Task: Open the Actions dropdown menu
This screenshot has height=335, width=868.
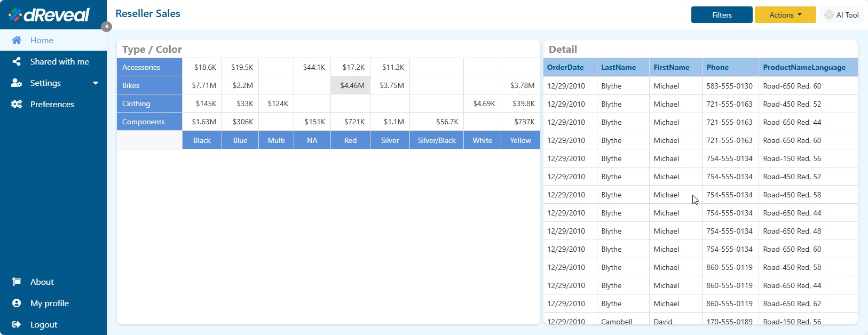Action: click(x=785, y=15)
